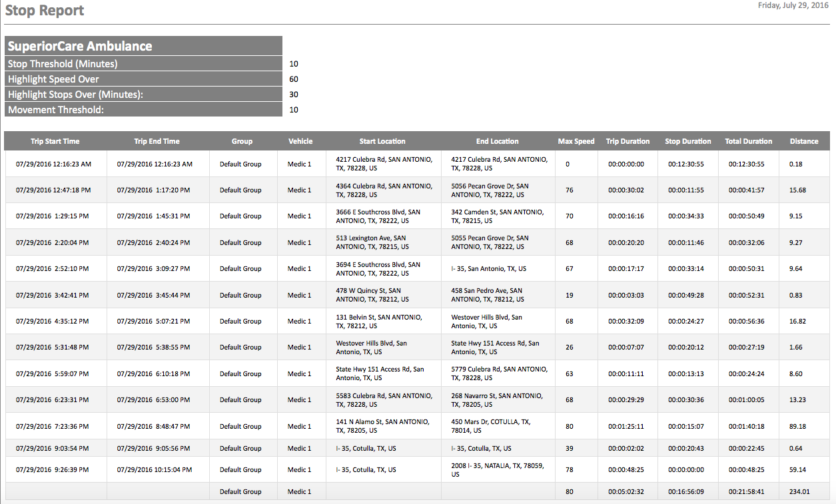Image resolution: width=836 pixels, height=504 pixels.
Task: Click the Stop Report title
Action: (45, 11)
